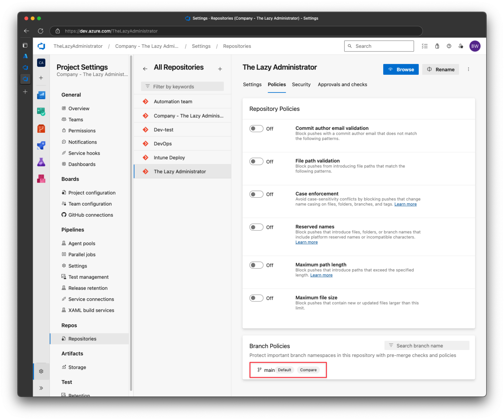Viewport: 504px width, 420px height.
Task: Open the user settings icon in header
Action: pos(461,46)
